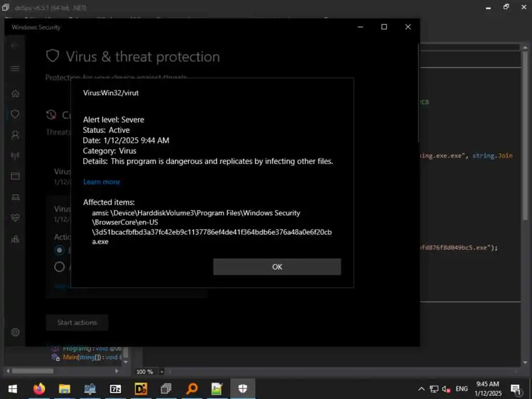
Task: Open Device security laptop icon
Action: click(15, 197)
